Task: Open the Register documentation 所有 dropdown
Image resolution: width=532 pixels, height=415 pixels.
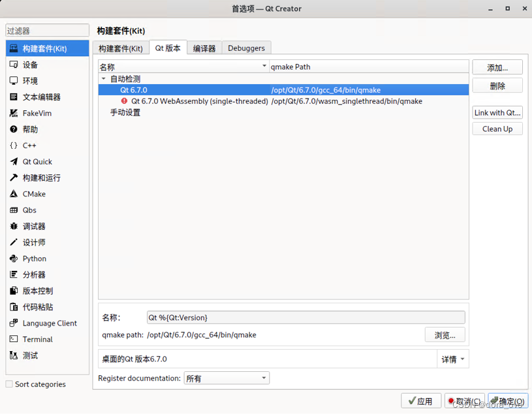Action: 226,377
